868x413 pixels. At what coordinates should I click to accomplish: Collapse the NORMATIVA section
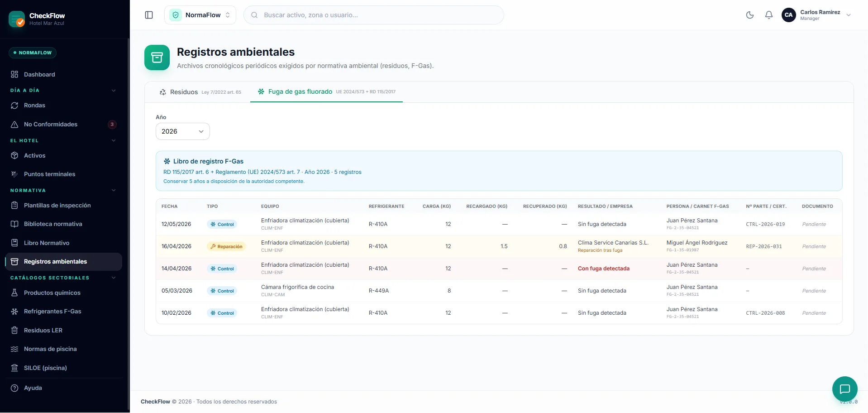pyautogui.click(x=114, y=190)
